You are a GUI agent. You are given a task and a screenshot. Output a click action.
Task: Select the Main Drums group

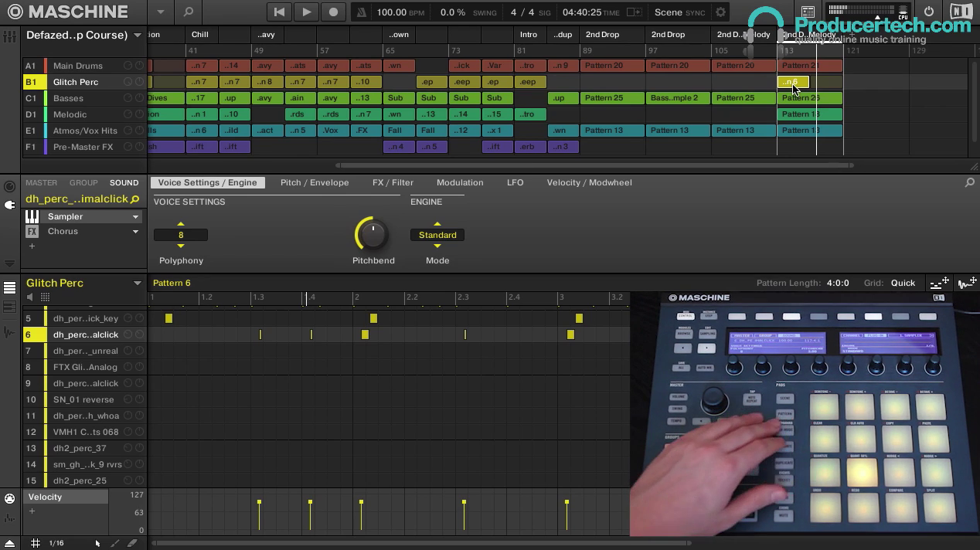pyautogui.click(x=77, y=66)
